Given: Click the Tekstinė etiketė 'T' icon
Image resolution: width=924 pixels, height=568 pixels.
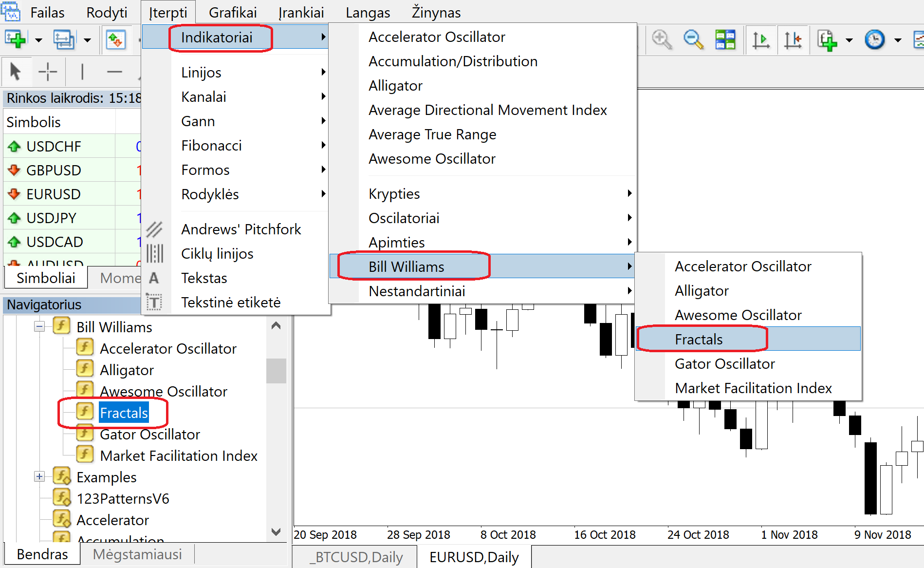Looking at the screenshot, I should tap(154, 303).
